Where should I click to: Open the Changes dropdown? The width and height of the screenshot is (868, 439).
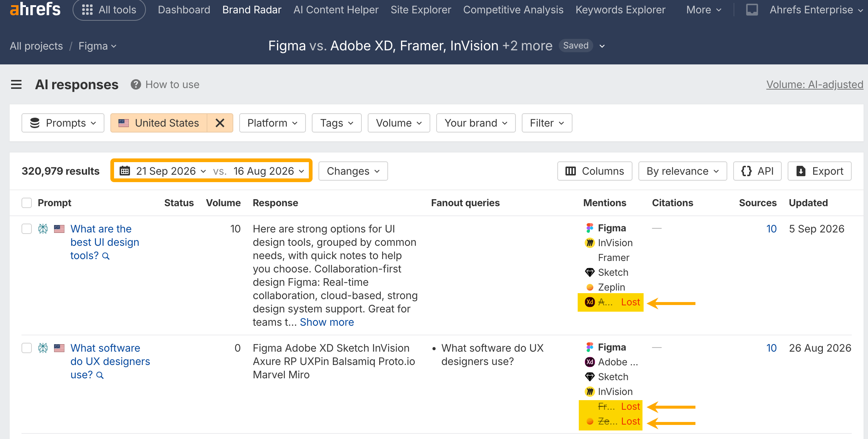click(353, 171)
